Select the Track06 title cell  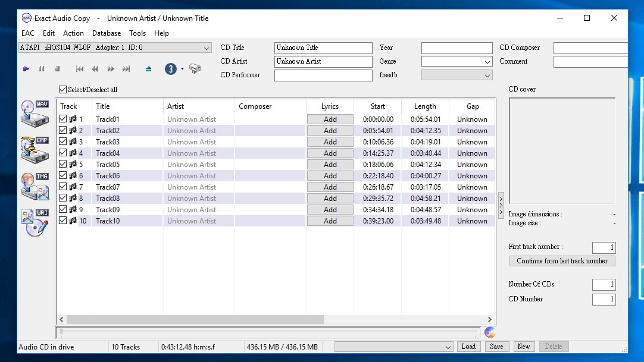(128, 175)
